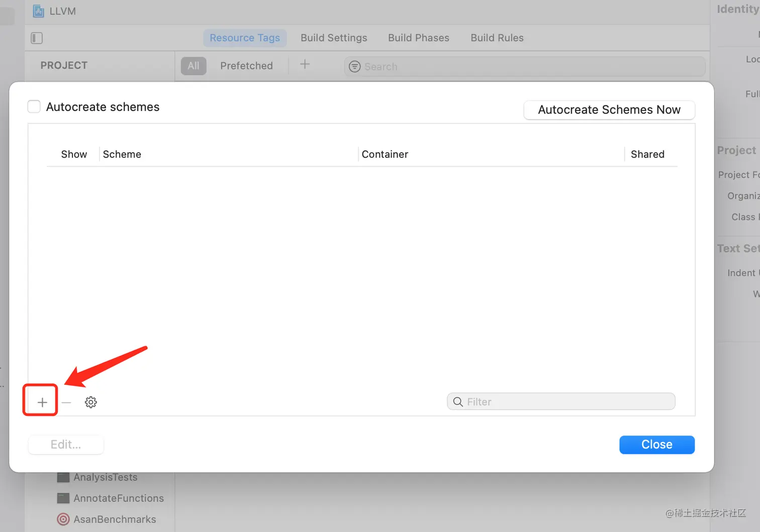Add a new scheme with plus button

[42, 402]
